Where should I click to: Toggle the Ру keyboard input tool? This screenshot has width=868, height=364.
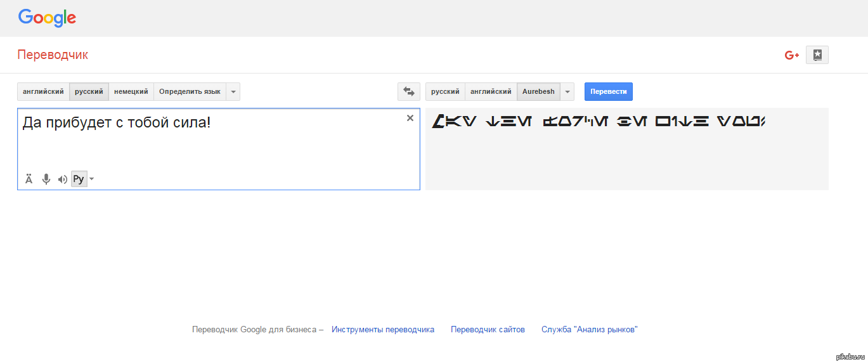click(79, 179)
